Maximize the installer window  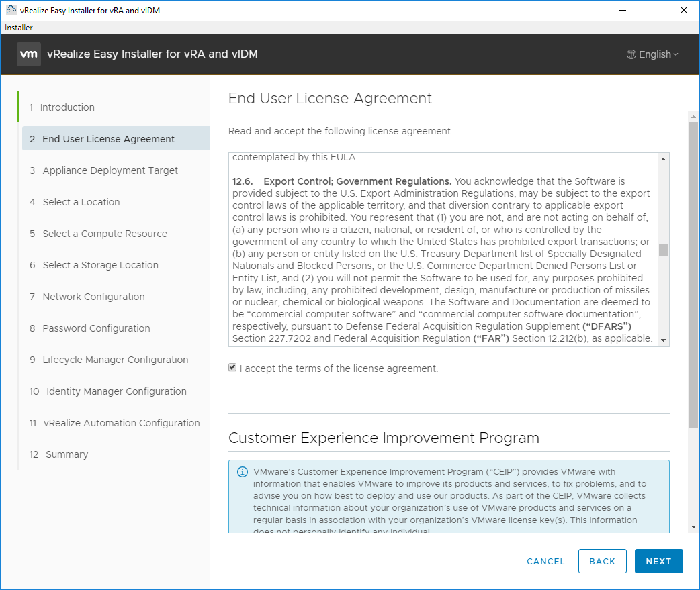click(x=653, y=10)
